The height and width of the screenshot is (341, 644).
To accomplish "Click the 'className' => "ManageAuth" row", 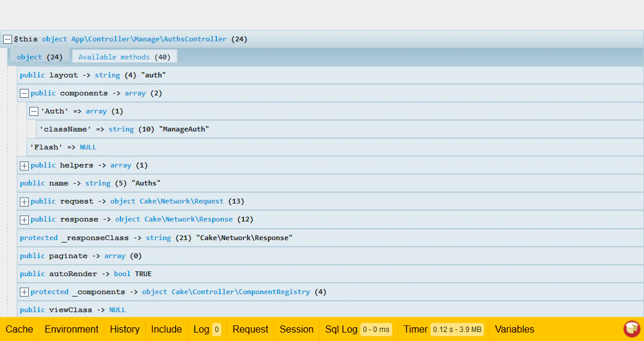I will (x=340, y=129).
